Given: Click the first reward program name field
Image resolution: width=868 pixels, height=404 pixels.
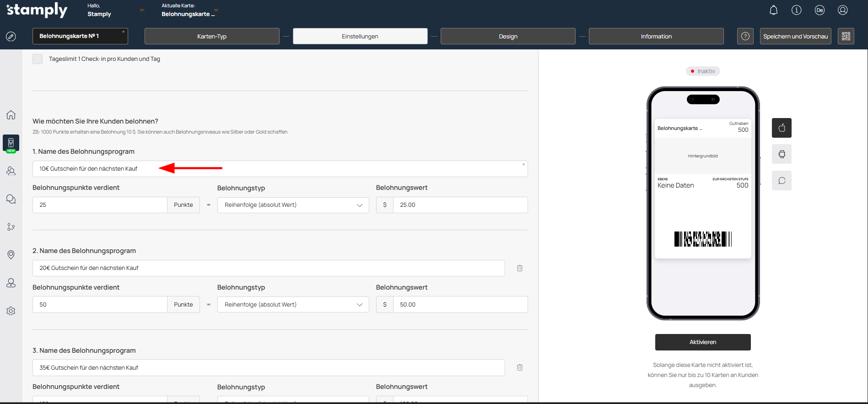Looking at the screenshot, I should 280,169.
